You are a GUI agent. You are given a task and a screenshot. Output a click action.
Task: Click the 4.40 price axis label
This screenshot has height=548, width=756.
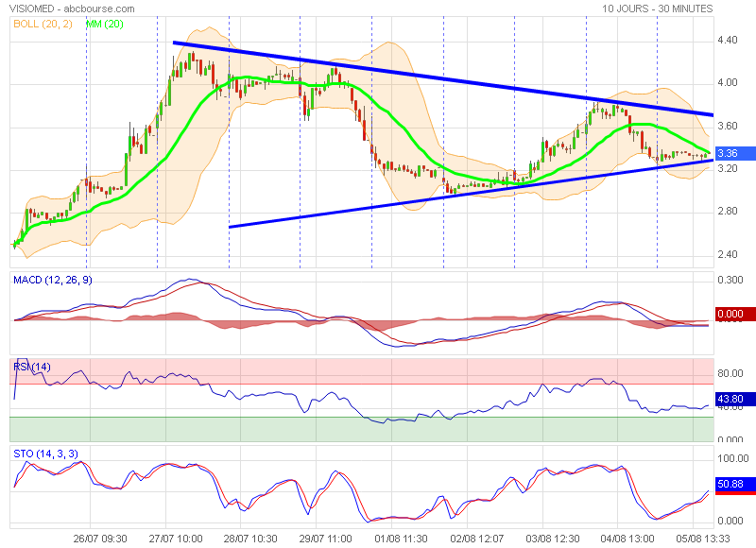tap(728, 40)
